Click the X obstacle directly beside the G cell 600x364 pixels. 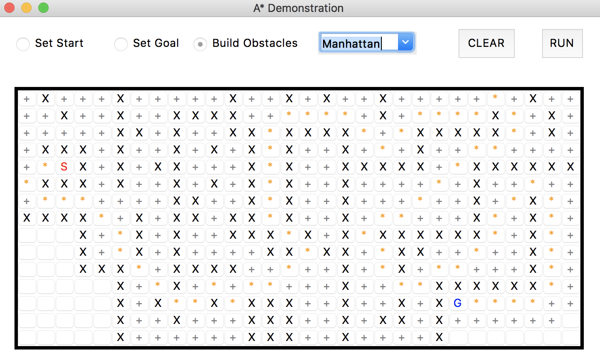pyautogui.click(x=439, y=303)
